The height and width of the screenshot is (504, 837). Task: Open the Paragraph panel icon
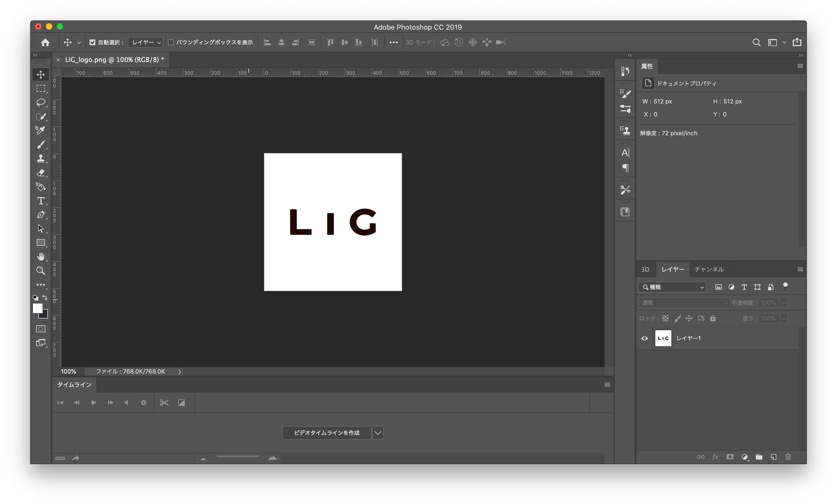(625, 168)
